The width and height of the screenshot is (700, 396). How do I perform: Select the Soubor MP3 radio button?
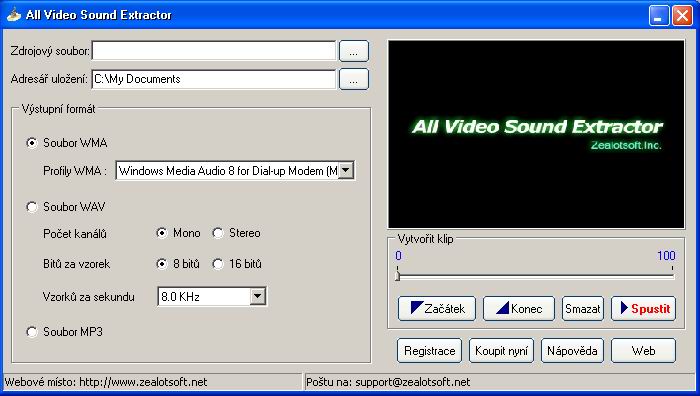(x=32, y=332)
